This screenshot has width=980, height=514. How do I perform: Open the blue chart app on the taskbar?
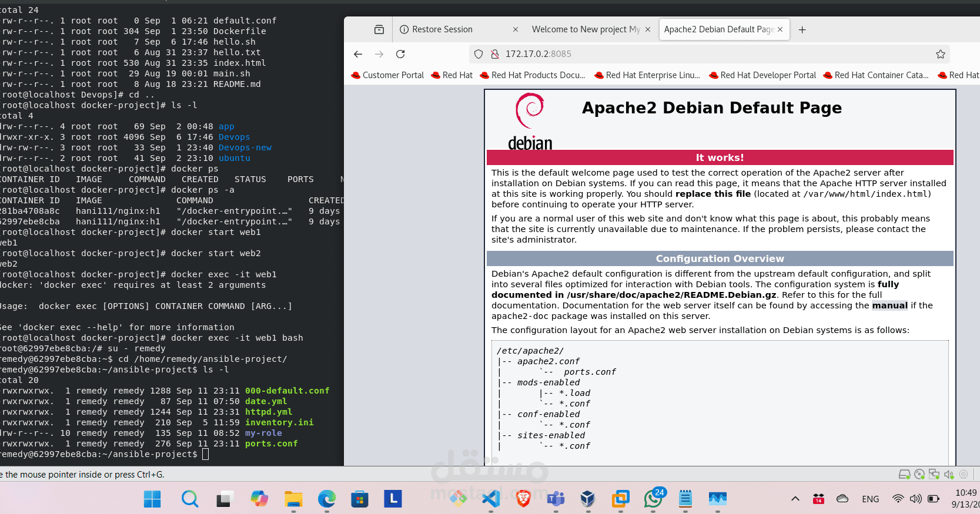point(718,499)
